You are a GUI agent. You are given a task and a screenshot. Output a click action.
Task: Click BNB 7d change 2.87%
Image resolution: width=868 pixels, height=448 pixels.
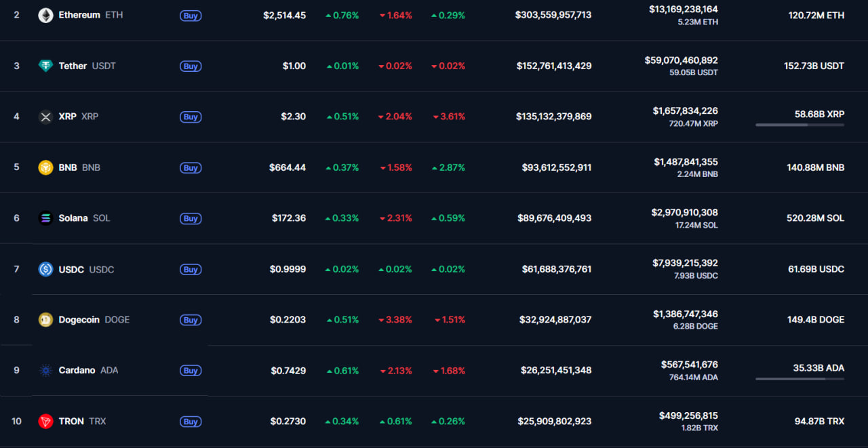tap(448, 167)
